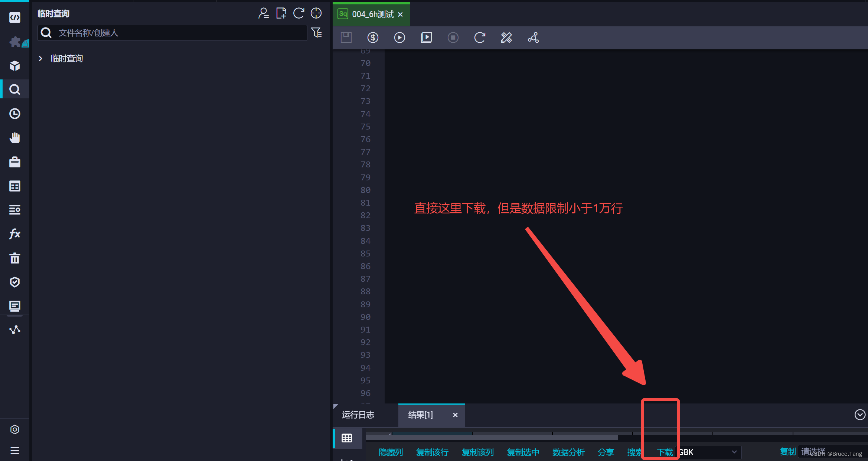Open the history/clock icon in the sidebar

(14, 114)
